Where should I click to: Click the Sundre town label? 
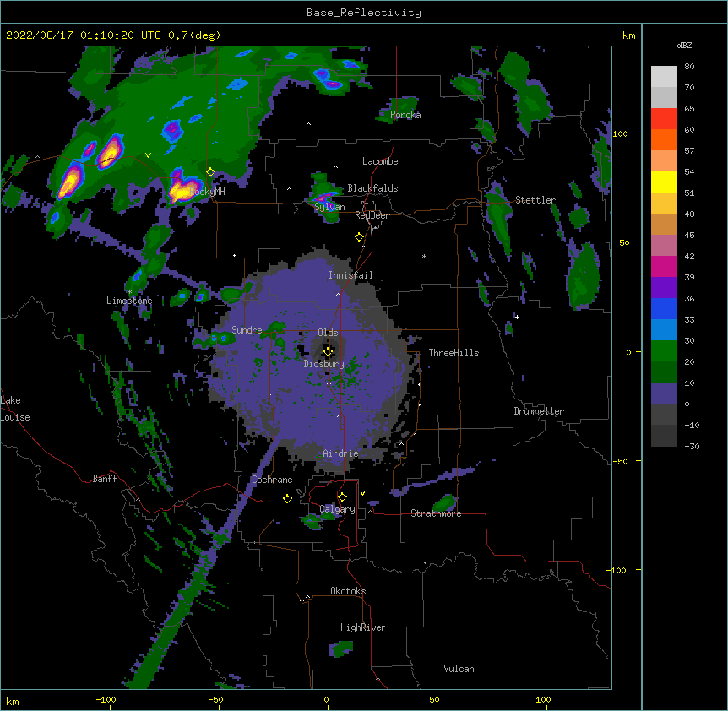pos(247,330)
